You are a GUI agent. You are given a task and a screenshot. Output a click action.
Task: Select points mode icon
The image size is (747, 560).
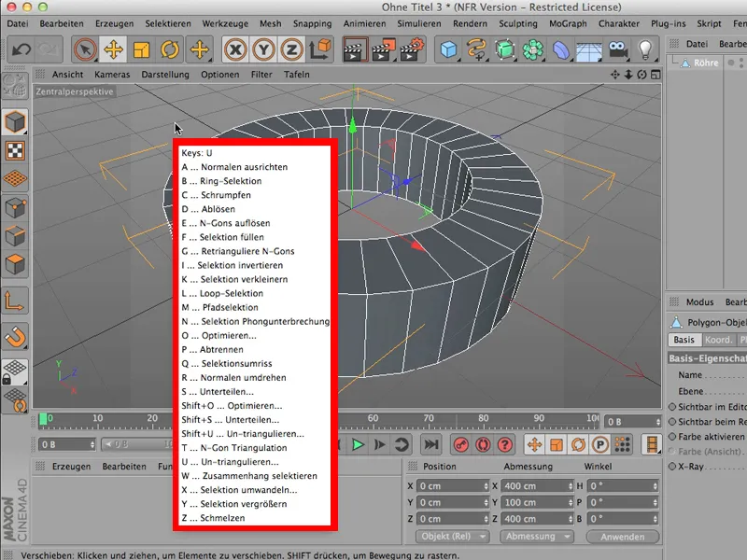point(15,208)
